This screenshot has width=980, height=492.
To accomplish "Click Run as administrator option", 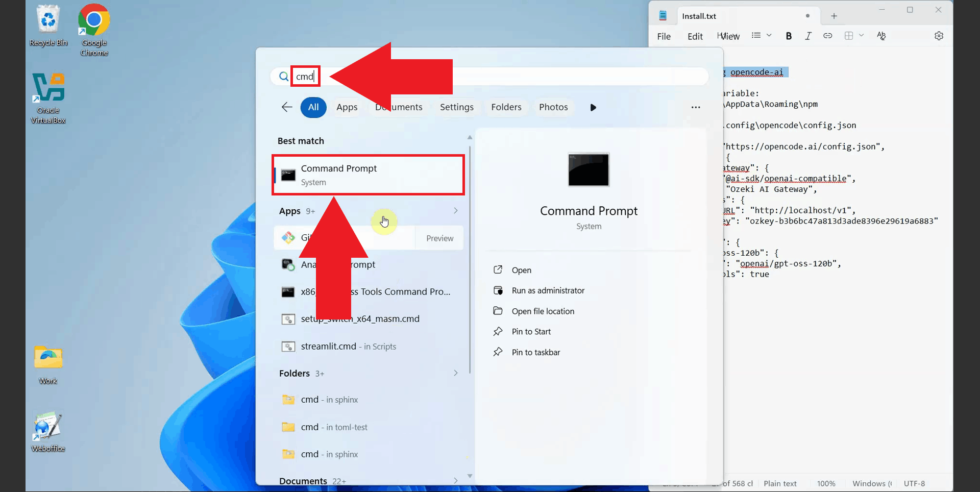I will [x=548, y=290].
